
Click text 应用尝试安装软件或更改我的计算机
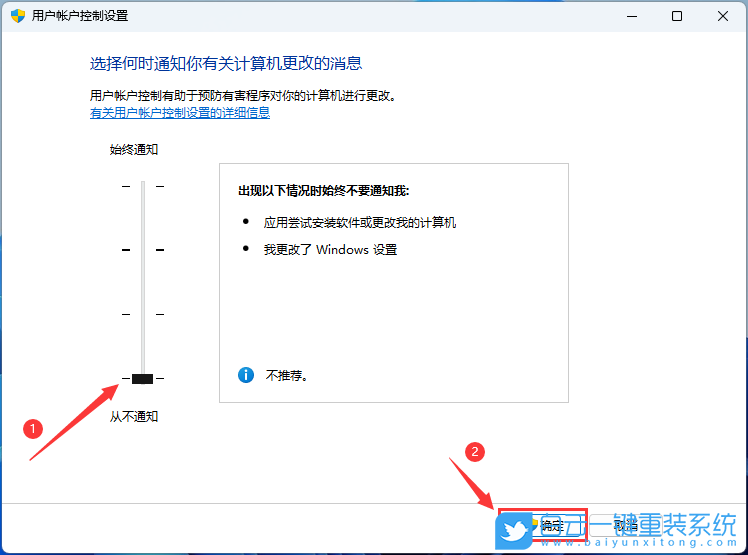pyautogui.click(x=360, y=222)
